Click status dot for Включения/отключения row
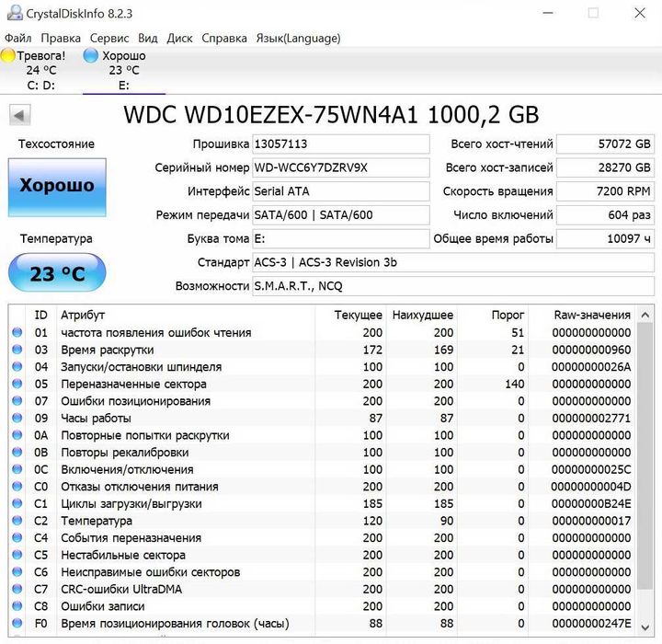The image size is (662, 644). [17, 469]
